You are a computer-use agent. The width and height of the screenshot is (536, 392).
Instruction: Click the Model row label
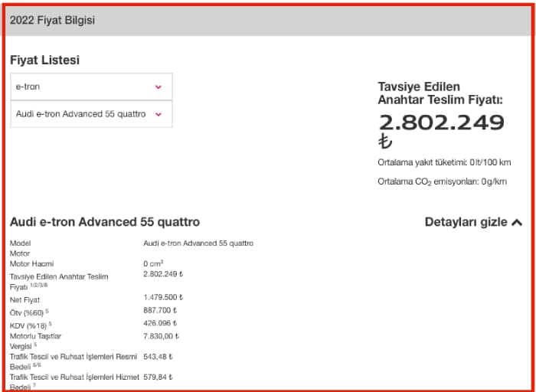(20, 243)
